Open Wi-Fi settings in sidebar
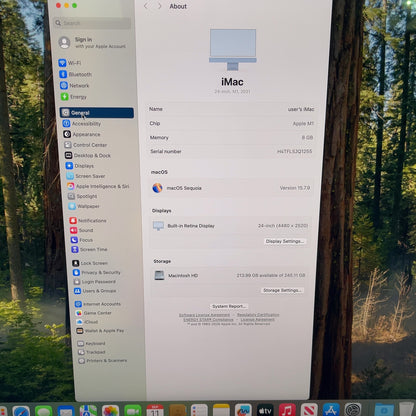 [x=70, y=63]
